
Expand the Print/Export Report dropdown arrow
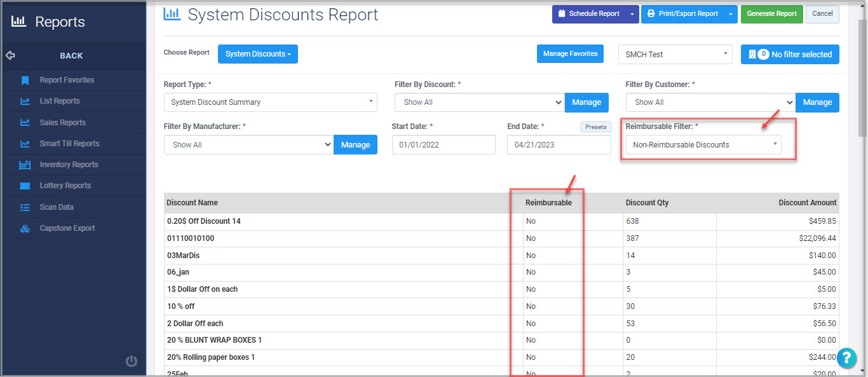tap(731, 14)
